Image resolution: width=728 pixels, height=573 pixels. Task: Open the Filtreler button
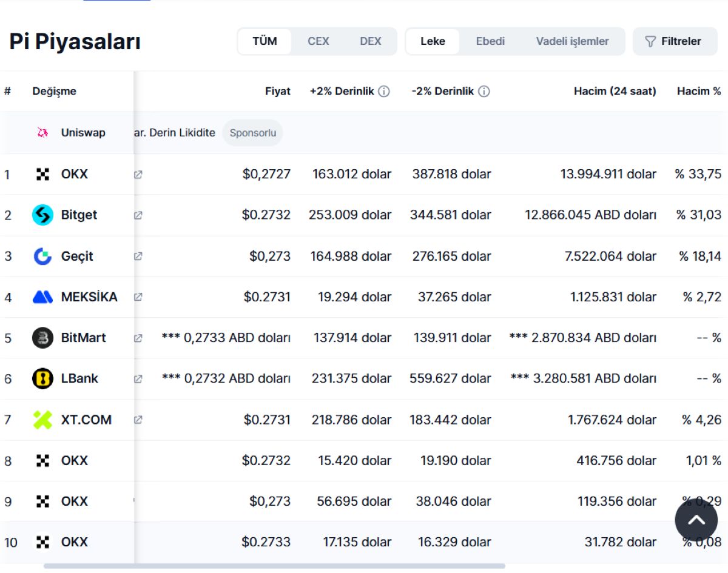(675, 41)
